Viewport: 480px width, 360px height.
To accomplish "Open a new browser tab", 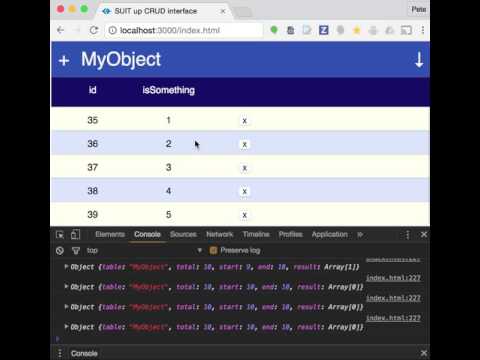I will point(244,12).
